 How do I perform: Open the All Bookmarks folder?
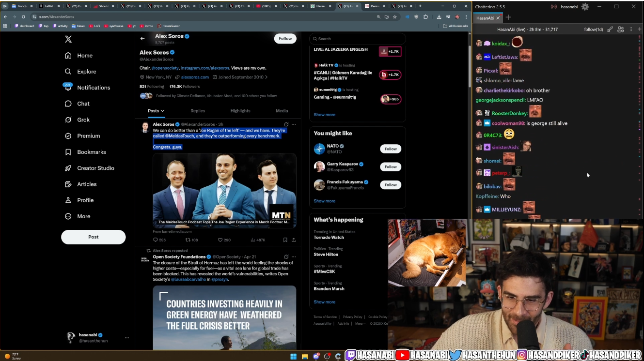point(456,26)
